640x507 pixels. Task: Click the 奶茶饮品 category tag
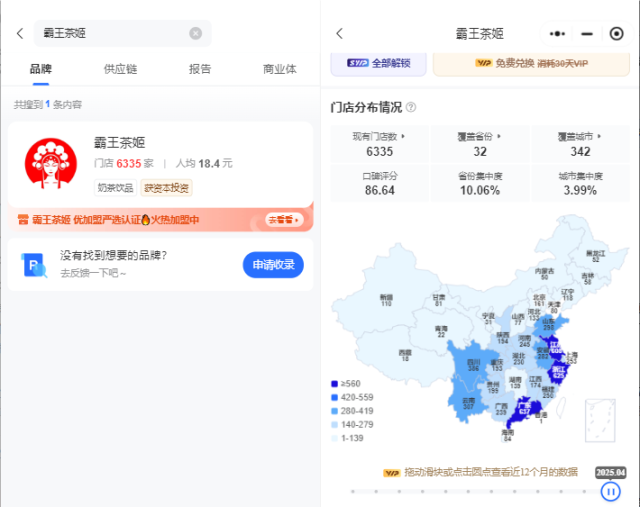[x=116, y=188]
